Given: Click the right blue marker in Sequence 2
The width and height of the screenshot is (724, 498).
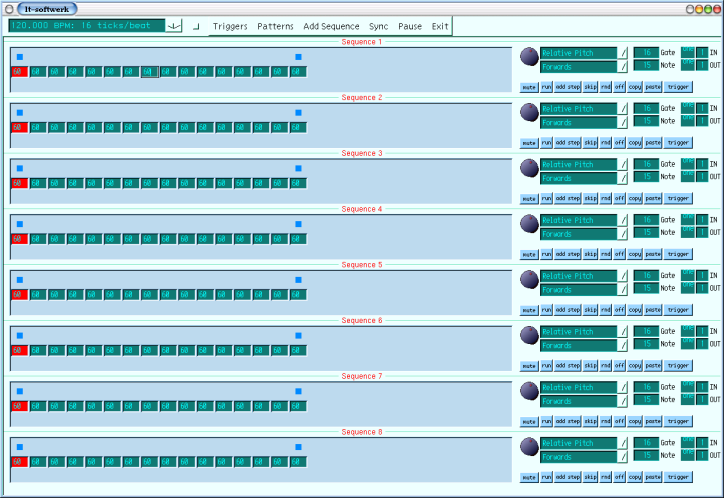Looking at the screenshot, I should 298,113.
